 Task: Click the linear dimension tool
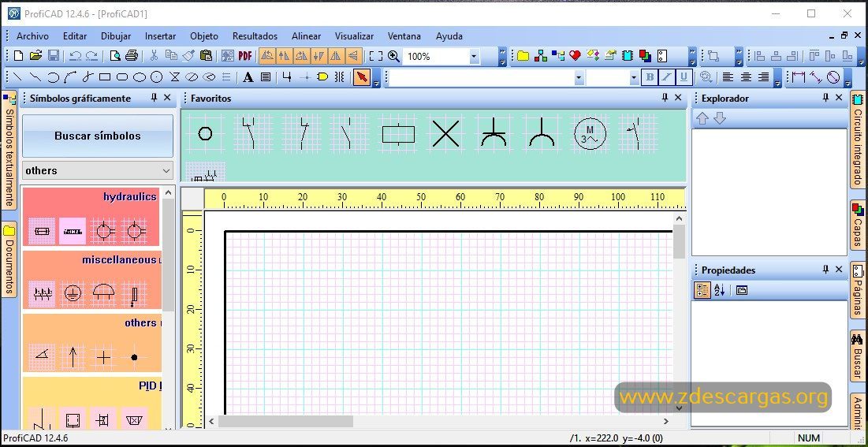[x=799, y=77]
